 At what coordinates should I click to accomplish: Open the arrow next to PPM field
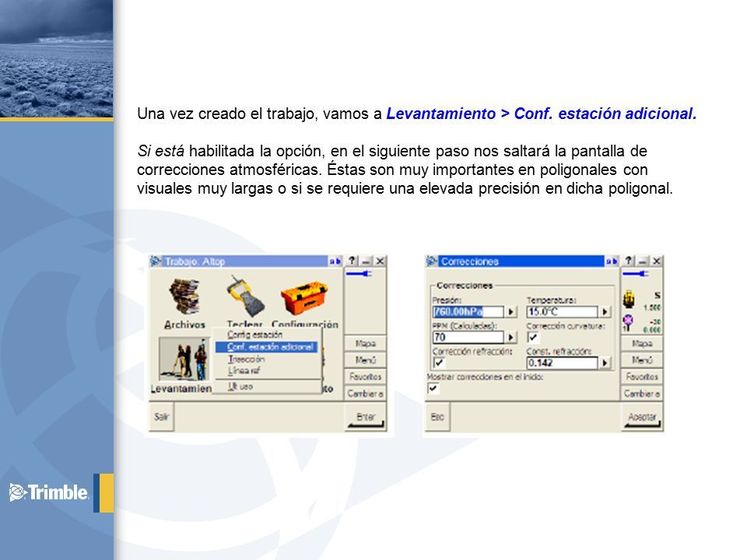[510, 337]
